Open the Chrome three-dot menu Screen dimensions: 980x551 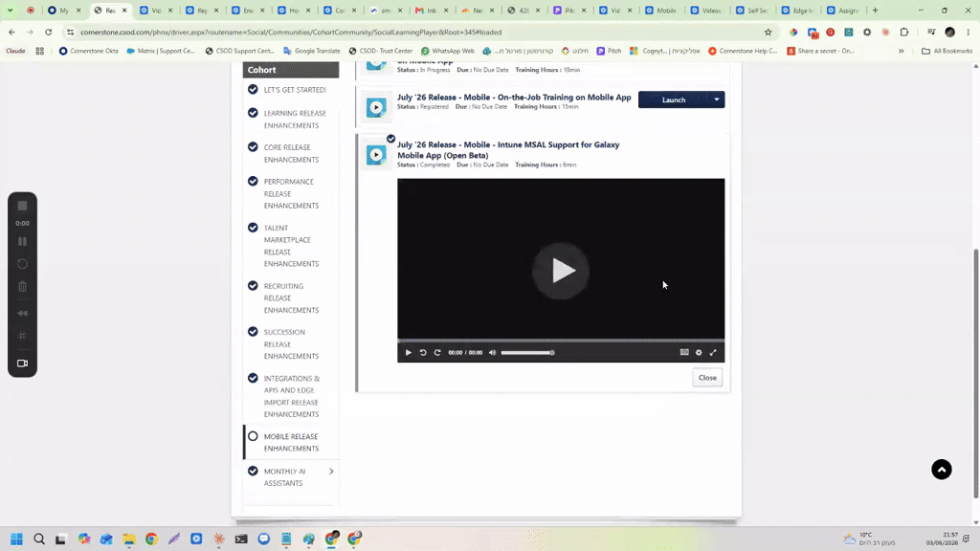[969, 32]
